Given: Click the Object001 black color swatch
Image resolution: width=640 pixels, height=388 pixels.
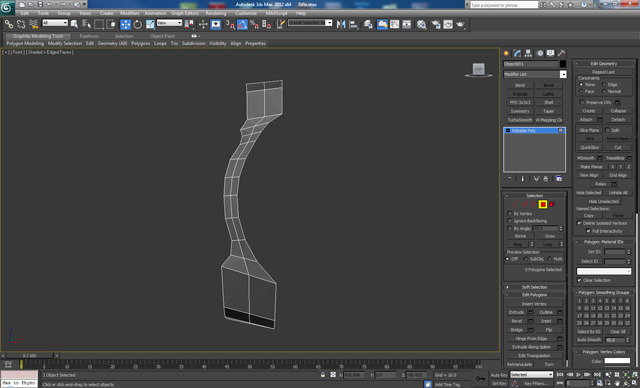Looking at the screenshot, I should (563, 64).
